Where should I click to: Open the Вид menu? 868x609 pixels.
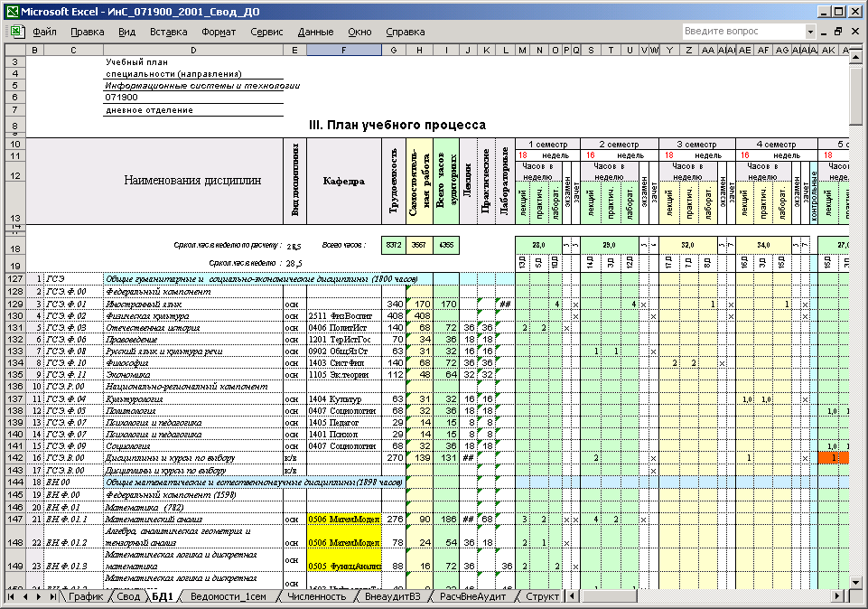click(126, 32)
